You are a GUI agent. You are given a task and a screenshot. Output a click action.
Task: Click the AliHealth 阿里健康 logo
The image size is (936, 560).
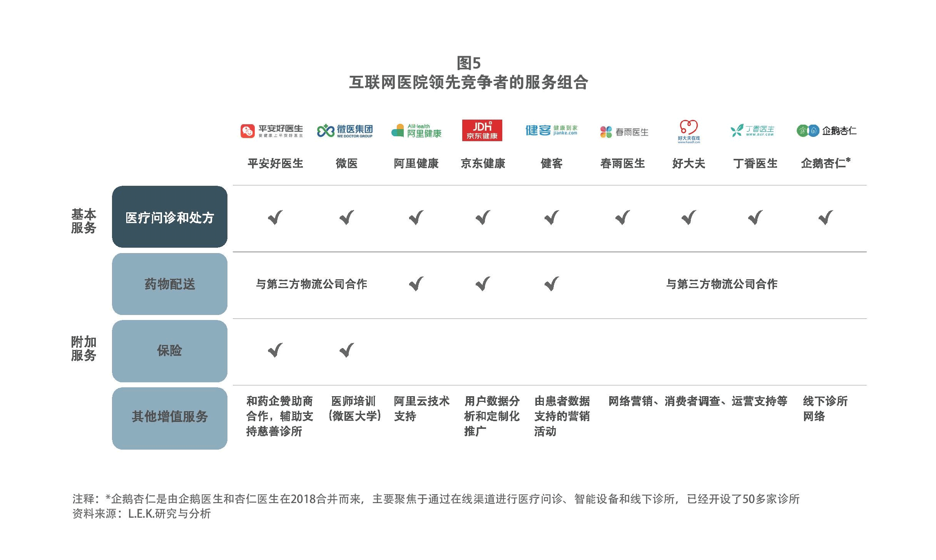(x=416, y=131)
